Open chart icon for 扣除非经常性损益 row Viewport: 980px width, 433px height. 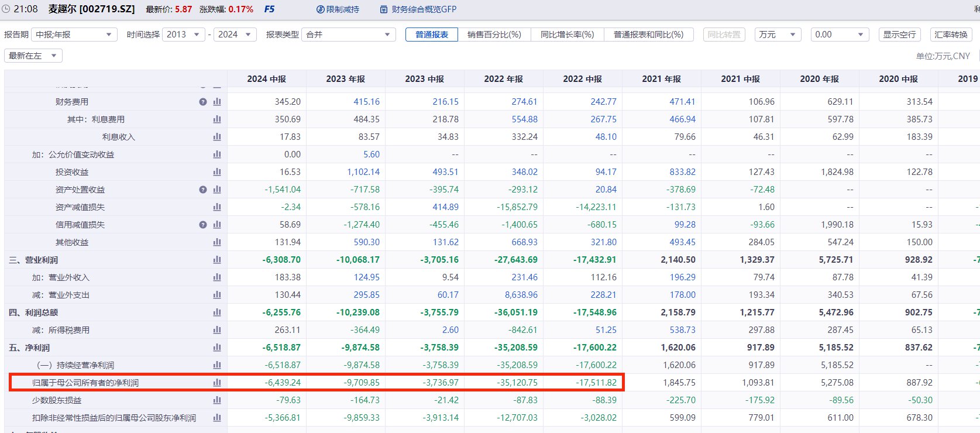click(217, 418)
